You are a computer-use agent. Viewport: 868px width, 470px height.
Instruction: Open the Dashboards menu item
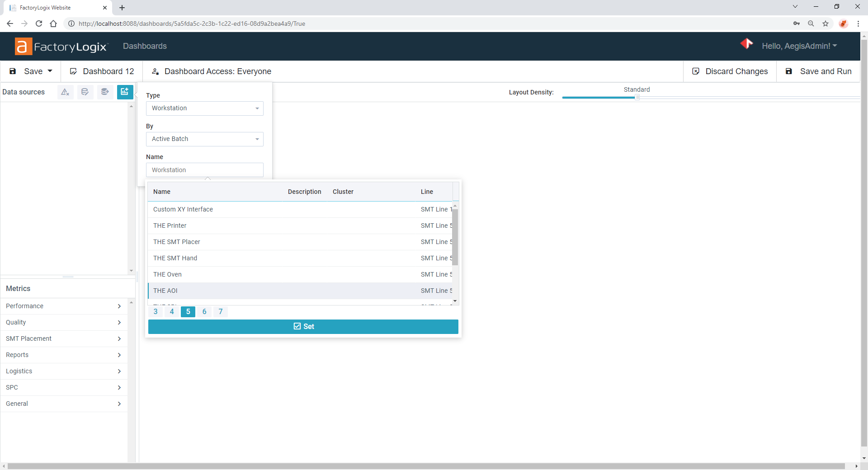coord(144,46)
